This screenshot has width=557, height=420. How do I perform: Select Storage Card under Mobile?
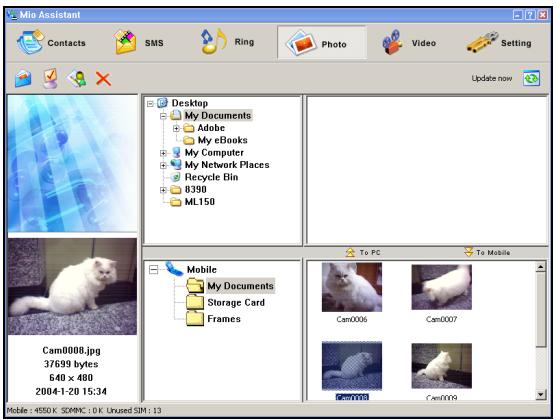(236, 303)
